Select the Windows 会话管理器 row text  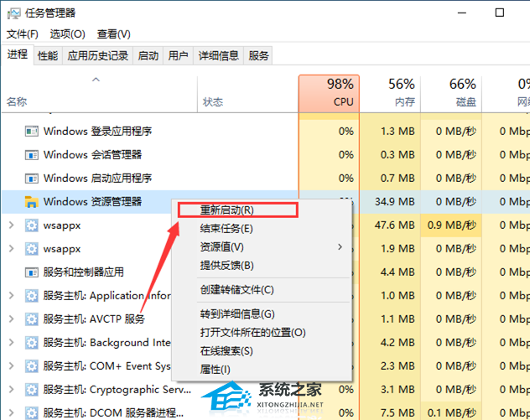[x=92, y=155]
